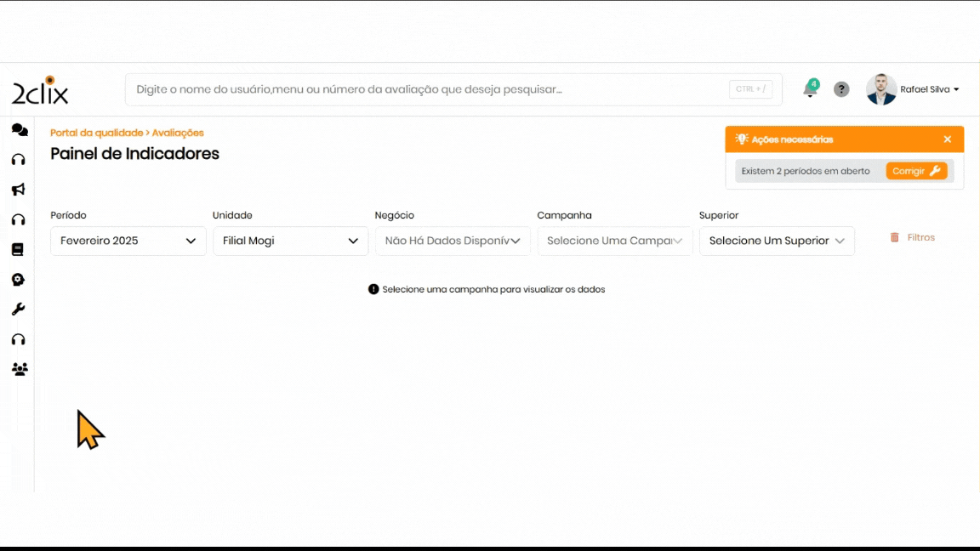This screenshot has width=980, height=551.
Task: Open the Rafael Silva user menu arrow
Action: pos(956,89)
